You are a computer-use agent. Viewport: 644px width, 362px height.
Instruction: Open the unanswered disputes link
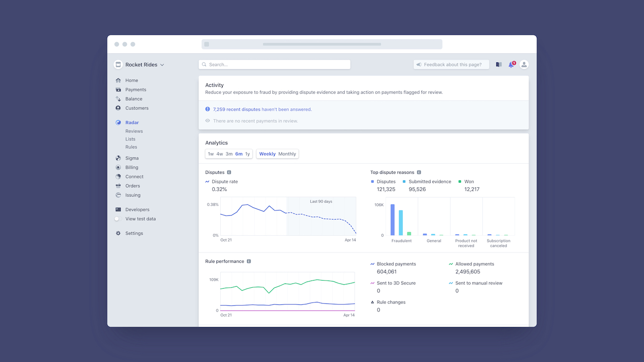pos(236,109)
